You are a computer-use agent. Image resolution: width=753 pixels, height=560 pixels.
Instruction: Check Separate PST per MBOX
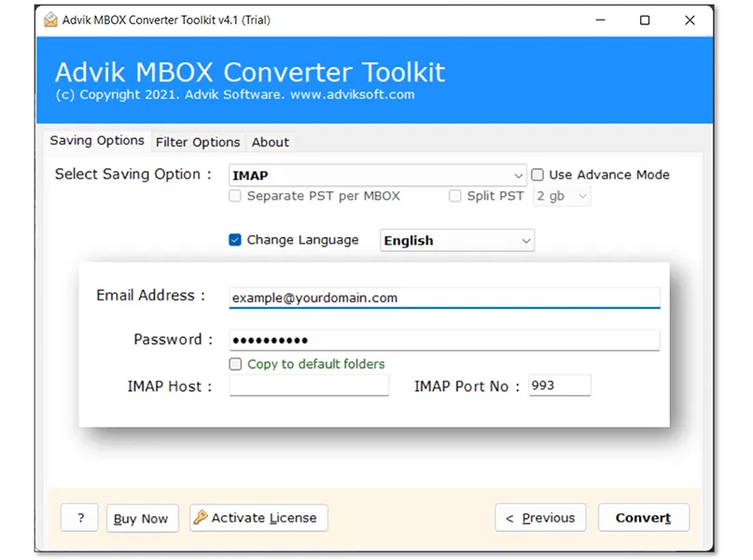point(235,196)
